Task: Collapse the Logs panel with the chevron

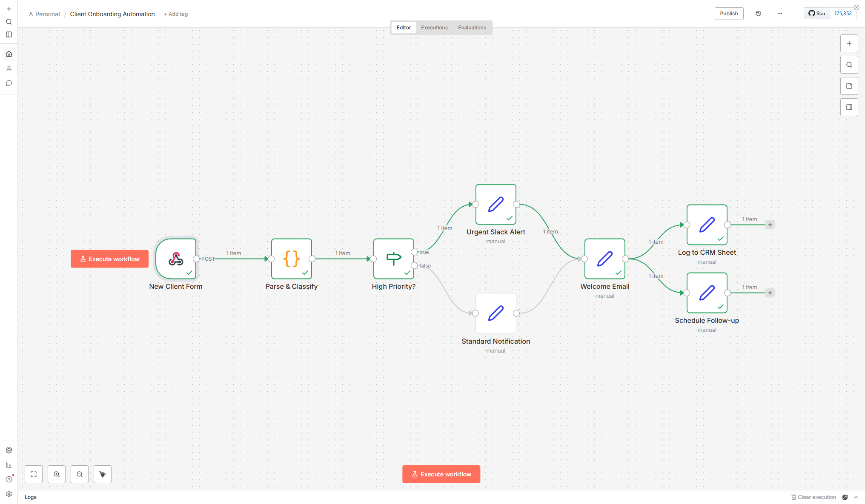Action: 856,497
